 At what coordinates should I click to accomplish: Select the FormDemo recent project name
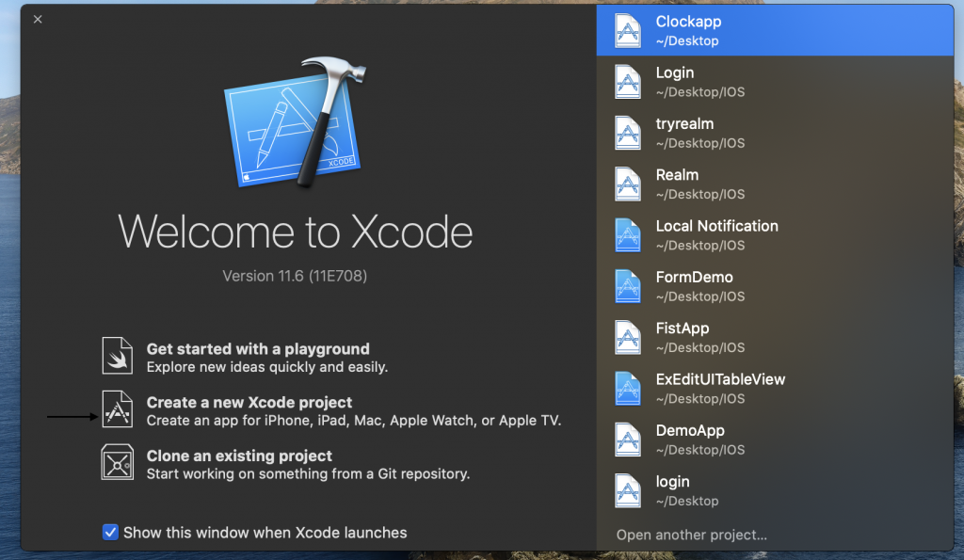tap(694, 278)
